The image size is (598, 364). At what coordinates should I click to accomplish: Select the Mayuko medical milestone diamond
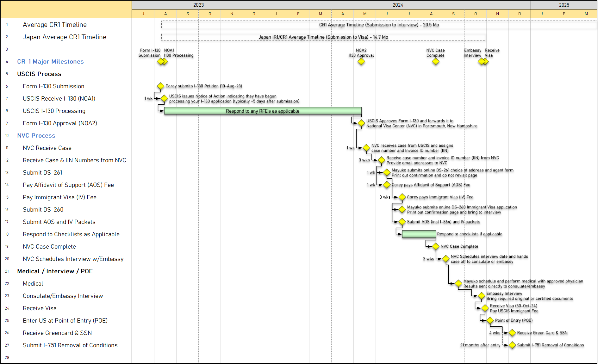458,284
